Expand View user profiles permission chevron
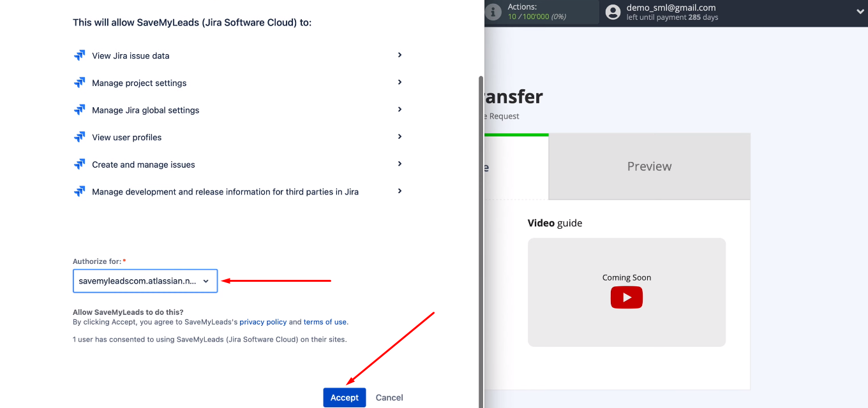The image size is (868, 408). tap(400, 136)
